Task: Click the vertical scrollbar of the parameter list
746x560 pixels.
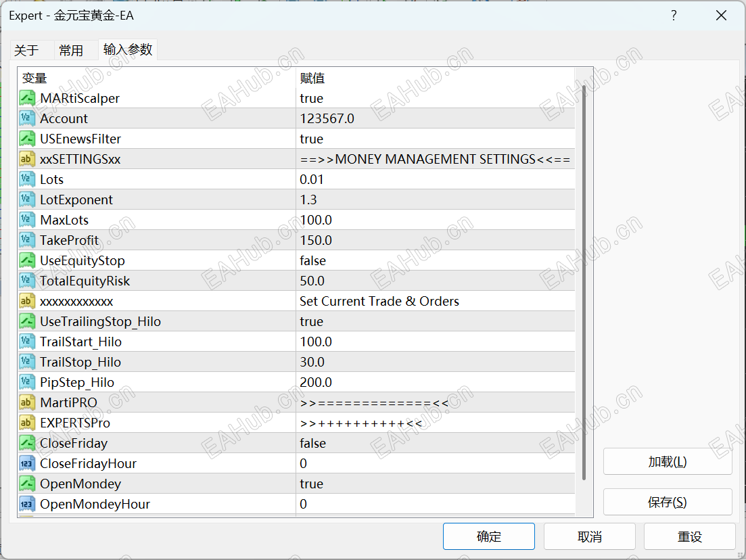Action: 583,271
